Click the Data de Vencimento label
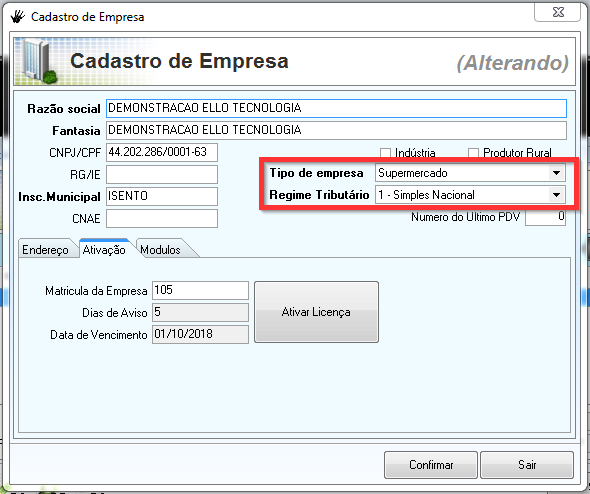Screen dimensions: 590x494 coord(99,335)
